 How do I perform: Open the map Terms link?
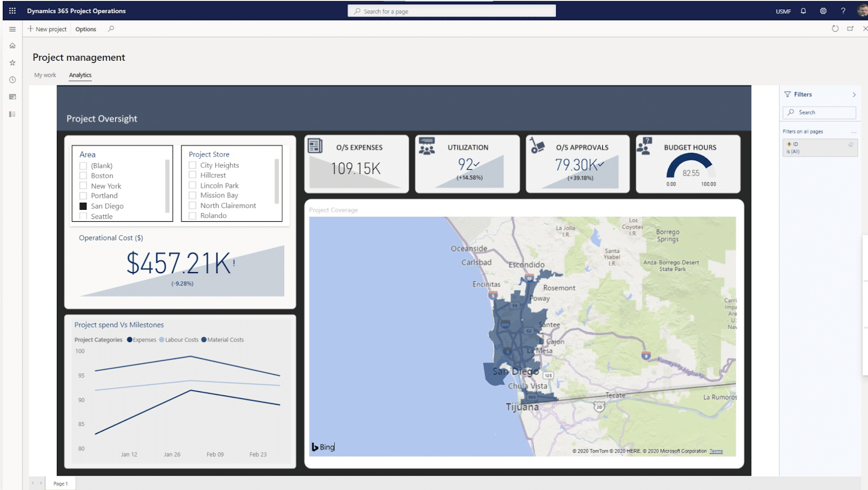[x=716, y=451]
